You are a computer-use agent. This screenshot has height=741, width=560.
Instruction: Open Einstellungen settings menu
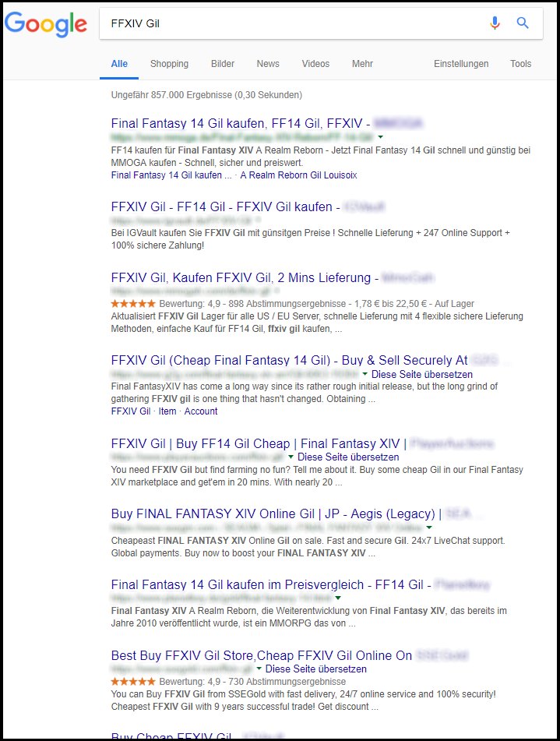(x=461, y=64)
